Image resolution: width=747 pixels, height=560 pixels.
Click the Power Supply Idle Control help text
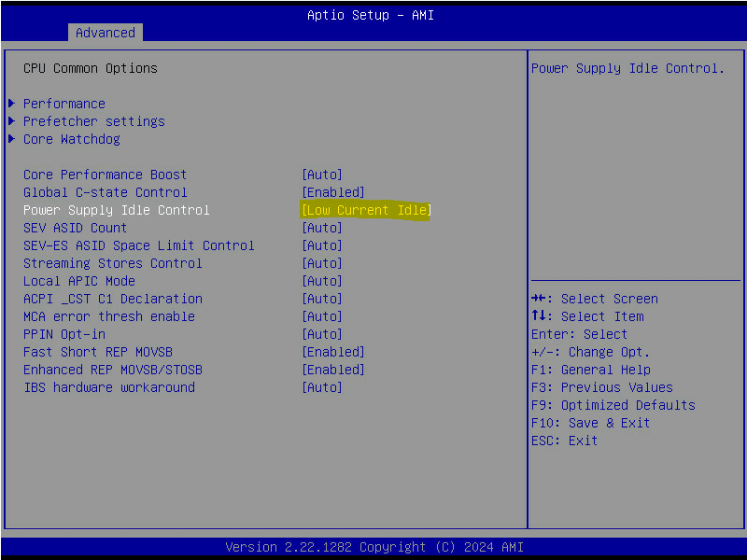(x=627, y=68)
